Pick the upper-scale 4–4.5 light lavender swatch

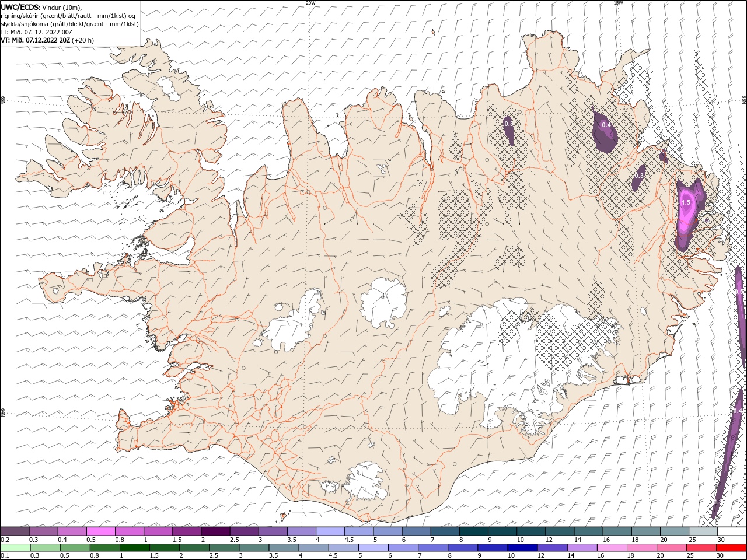[x=330, y=531]
